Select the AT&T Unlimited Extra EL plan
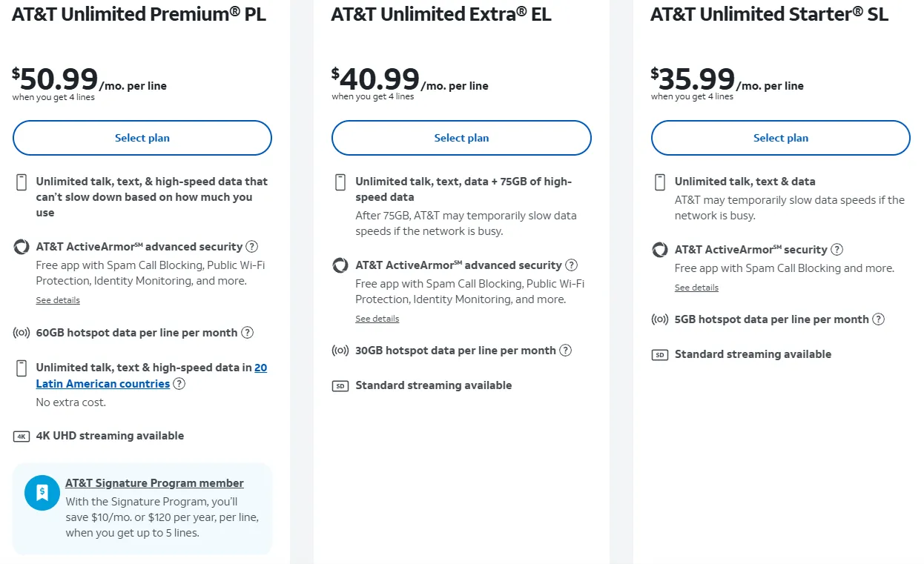The width and height of the screenshot is (924, 564). (x=461, y=138)
